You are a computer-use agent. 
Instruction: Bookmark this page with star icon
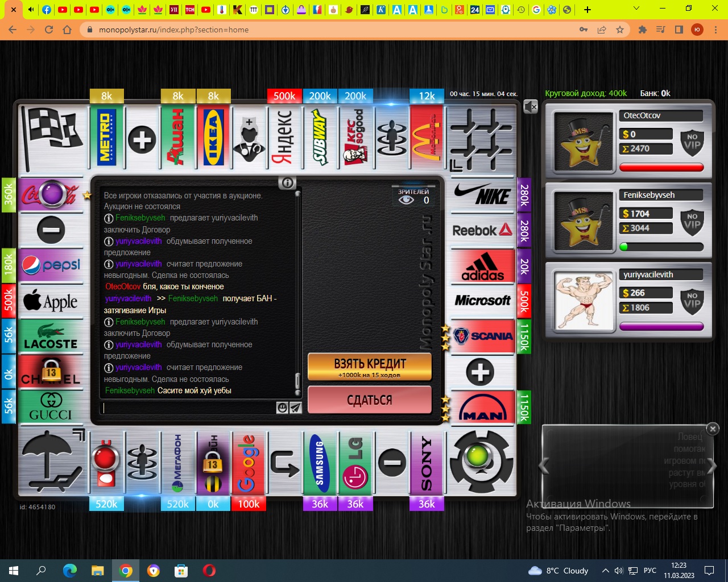[x=620, y=30]
